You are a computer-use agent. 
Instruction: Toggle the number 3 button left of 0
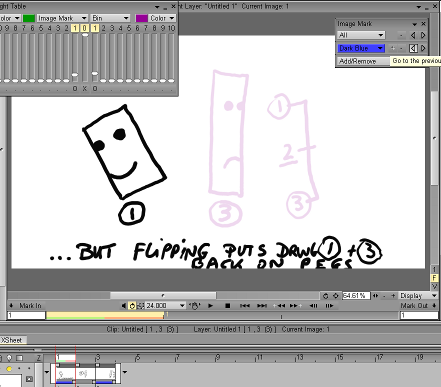(58, 28)
